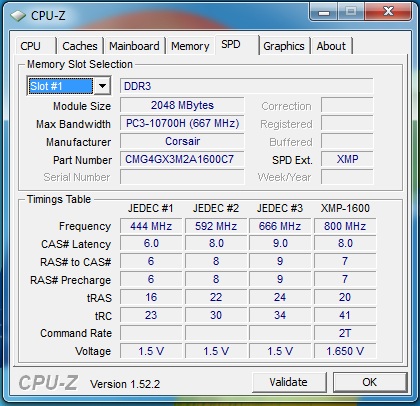Click the Validate button
Image resolution: width=420 pixels, height=406 pixels.
289,382
